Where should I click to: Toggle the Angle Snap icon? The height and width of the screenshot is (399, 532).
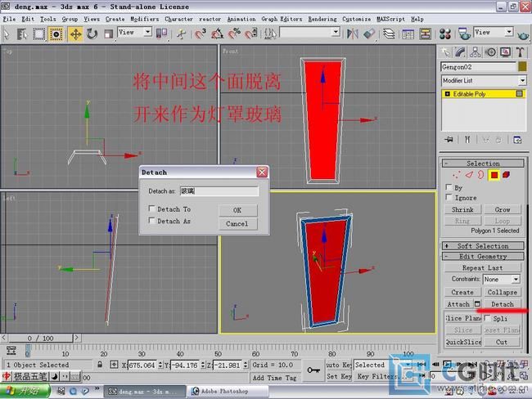pos(217,34)
